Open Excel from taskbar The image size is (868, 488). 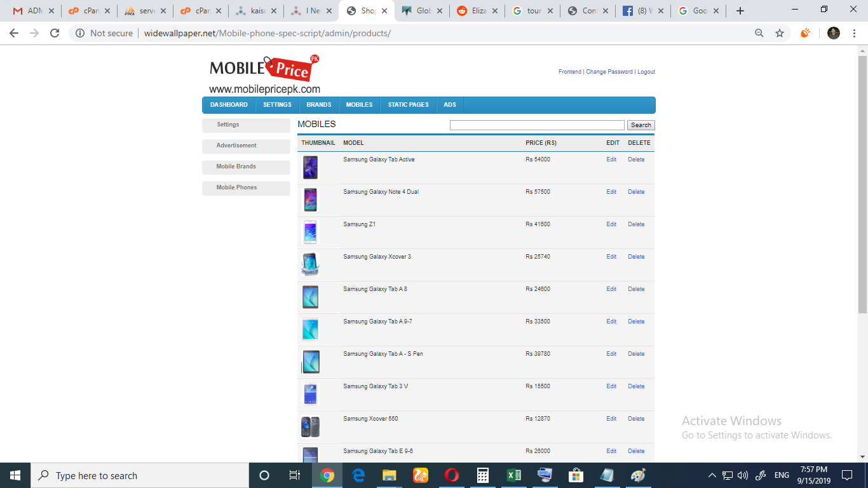tap(514, 475)
